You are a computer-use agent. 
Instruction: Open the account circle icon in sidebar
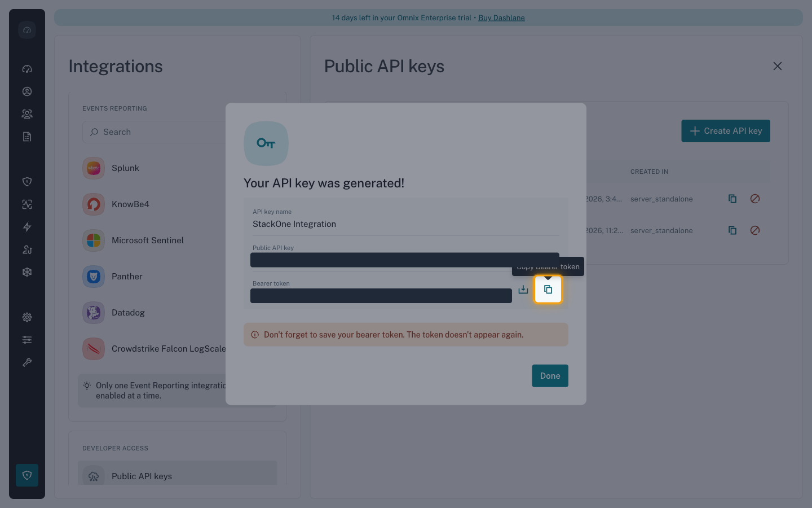27,91
